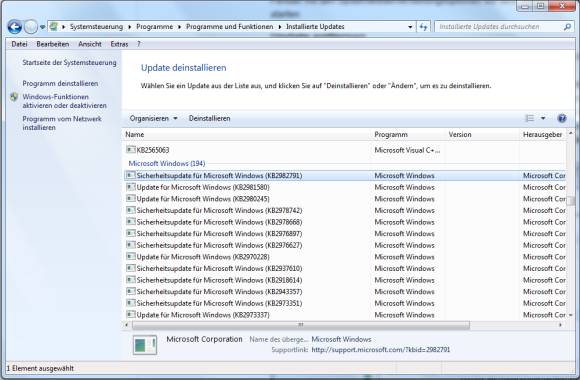Image resolution: width=580 pixels, height=380 pixels.
Task: Select Sicherheitsupdate KB2978742 row
Action: tap(345, 210)
